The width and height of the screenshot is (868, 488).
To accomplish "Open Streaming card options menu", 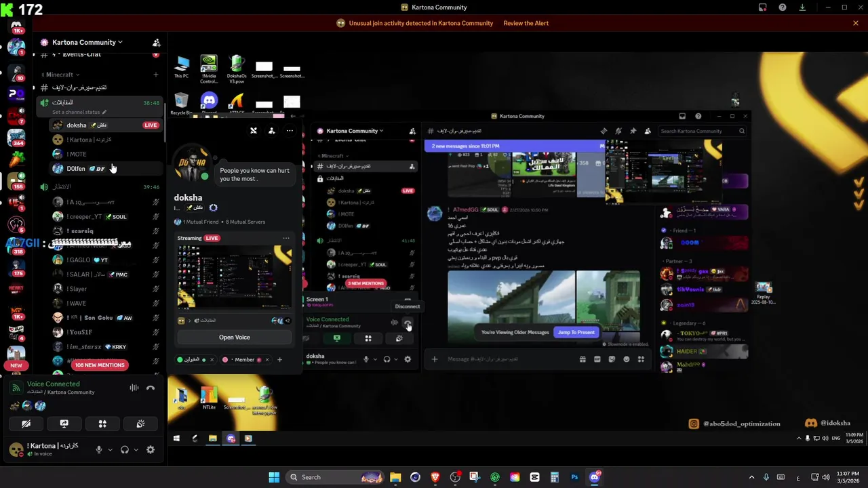I will (286, 238).
